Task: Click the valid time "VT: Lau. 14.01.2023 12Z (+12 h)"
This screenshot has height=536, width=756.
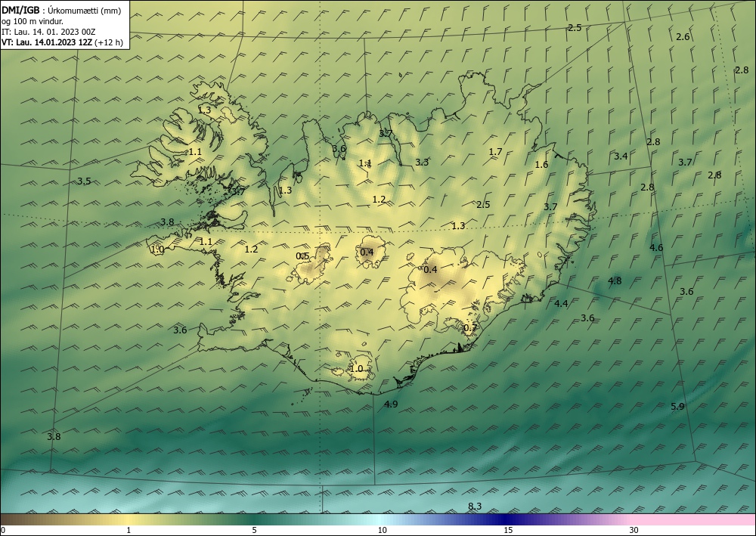Action: click(x=62, y=42)
